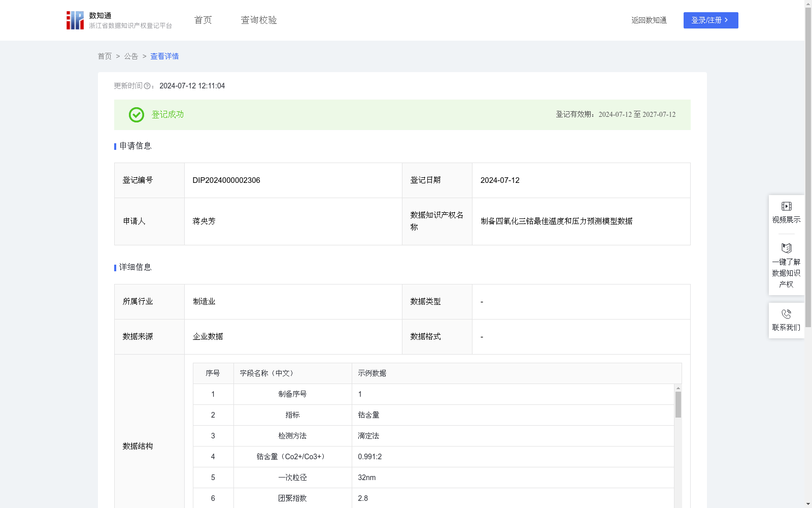Screen dimensions: 812x508
Task: Click the 登录/注册 button
Action: coord(710,20)
